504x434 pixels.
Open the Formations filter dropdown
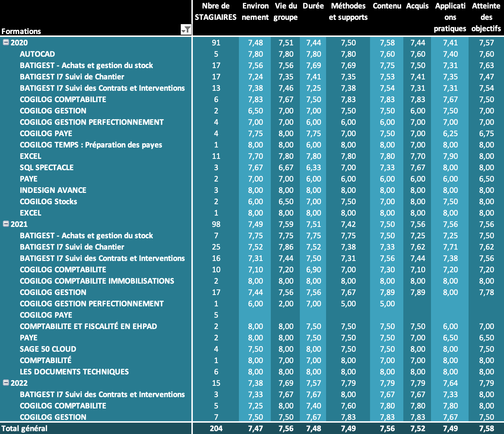[x=186, y=30]
